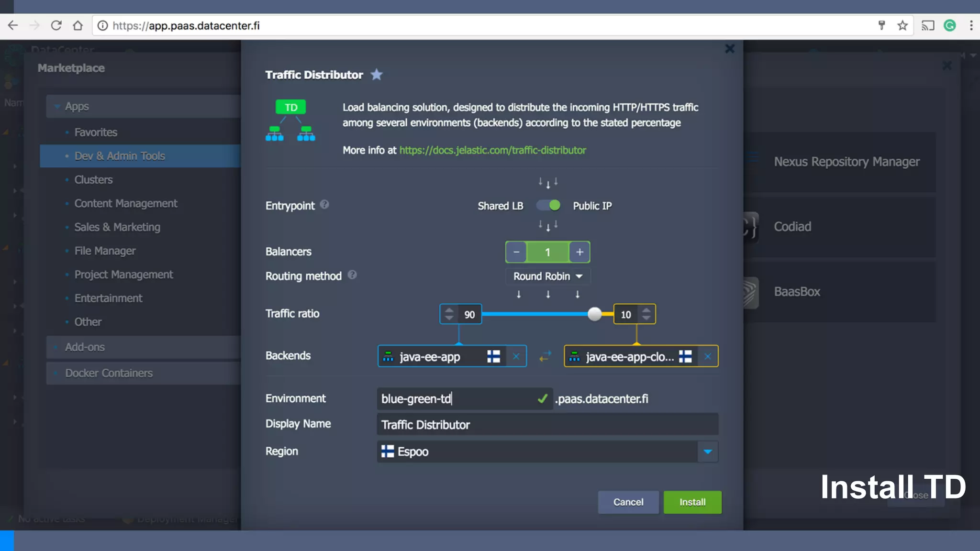Click the left traffic ratio spinner arrows
The height and width of the screenshot is (551, 980).
pos(449,314)
